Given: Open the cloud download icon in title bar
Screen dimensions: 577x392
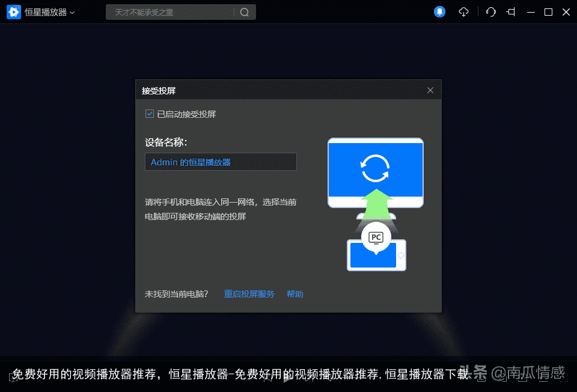Looking at the screenshot, I should [x=463, y=11].
